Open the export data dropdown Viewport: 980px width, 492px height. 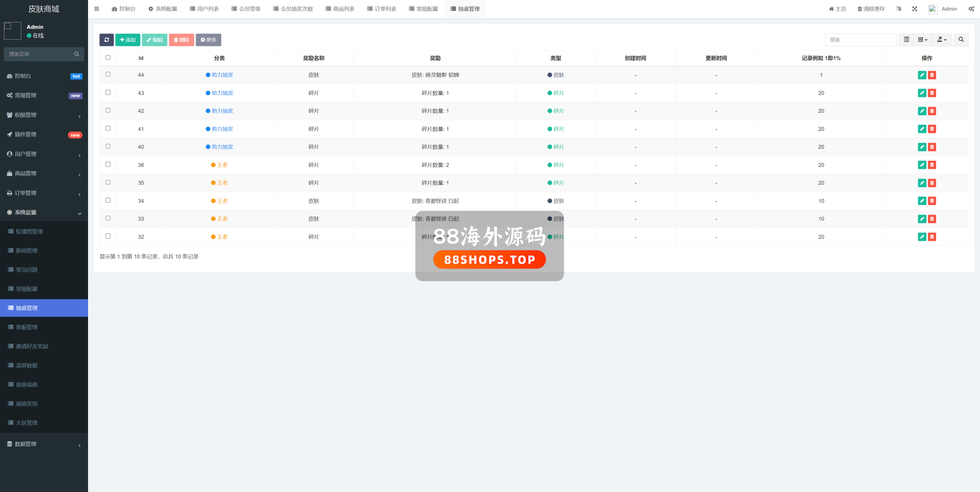(x=941, y=40)
